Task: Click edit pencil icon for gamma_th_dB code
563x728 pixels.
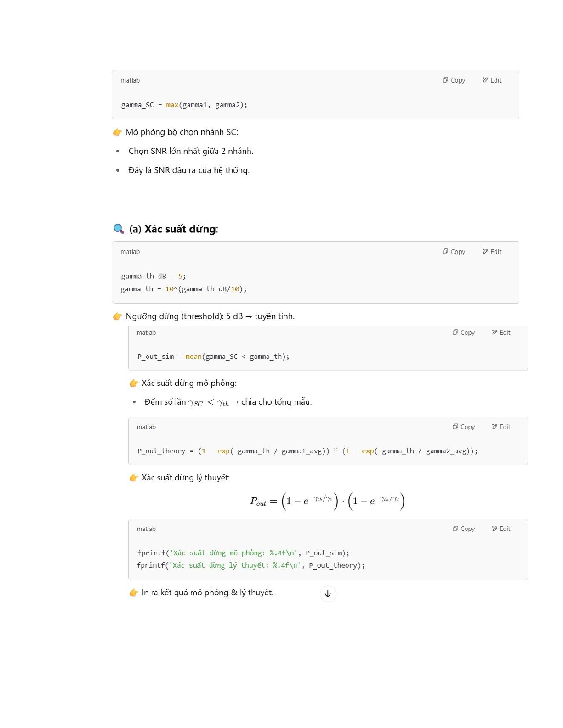Action: click(485, 252)
